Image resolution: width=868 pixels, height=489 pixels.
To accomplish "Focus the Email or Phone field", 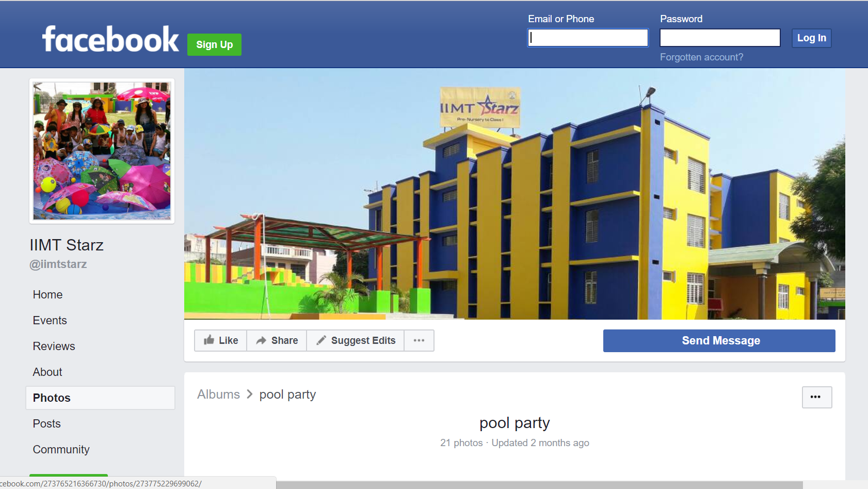I will (588, 38).
